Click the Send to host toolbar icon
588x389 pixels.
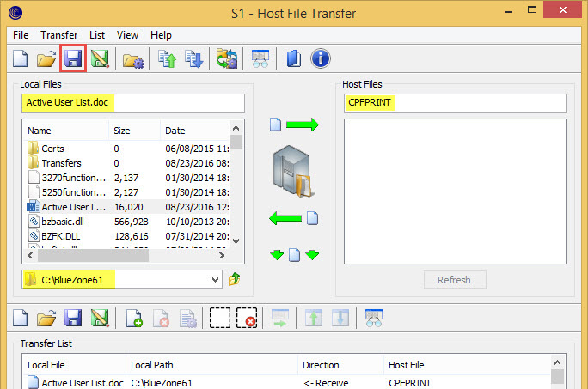167,59
